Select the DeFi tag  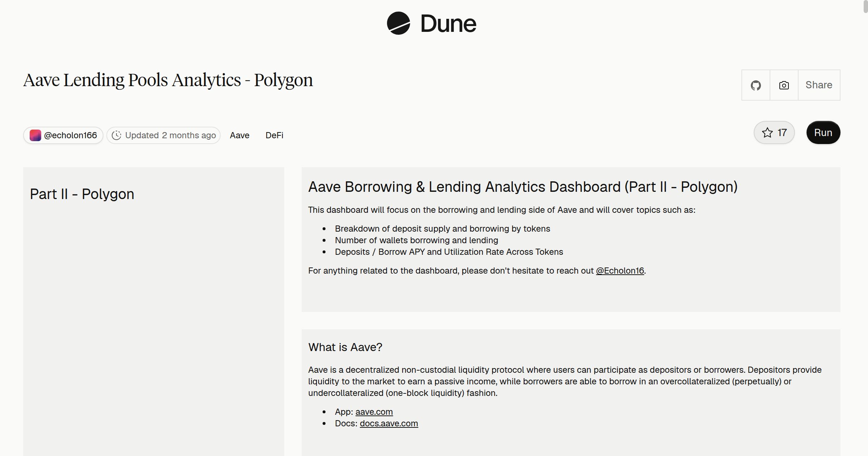click(x=274, y=135)
